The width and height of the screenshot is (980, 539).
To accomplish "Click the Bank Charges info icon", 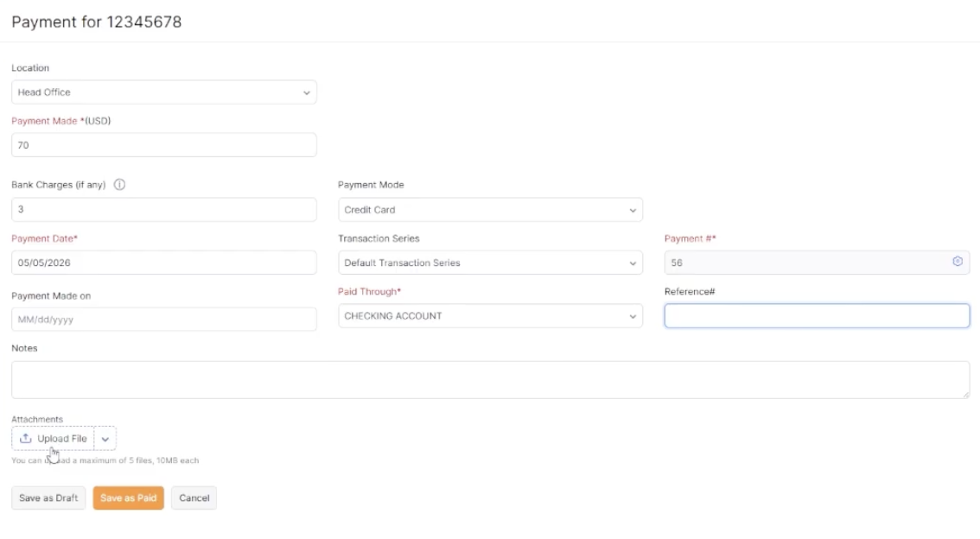I will point(119,185).
